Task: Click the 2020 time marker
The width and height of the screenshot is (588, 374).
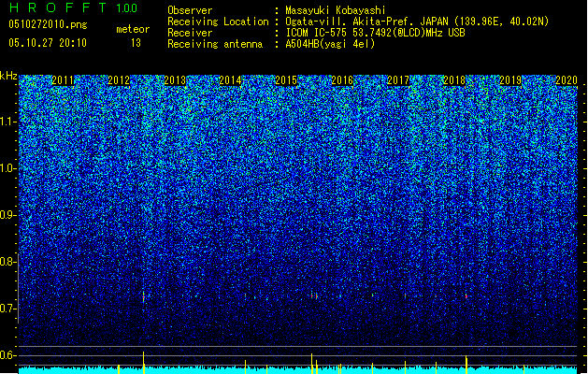Action: pyautogui.click(x=566, y=80)
